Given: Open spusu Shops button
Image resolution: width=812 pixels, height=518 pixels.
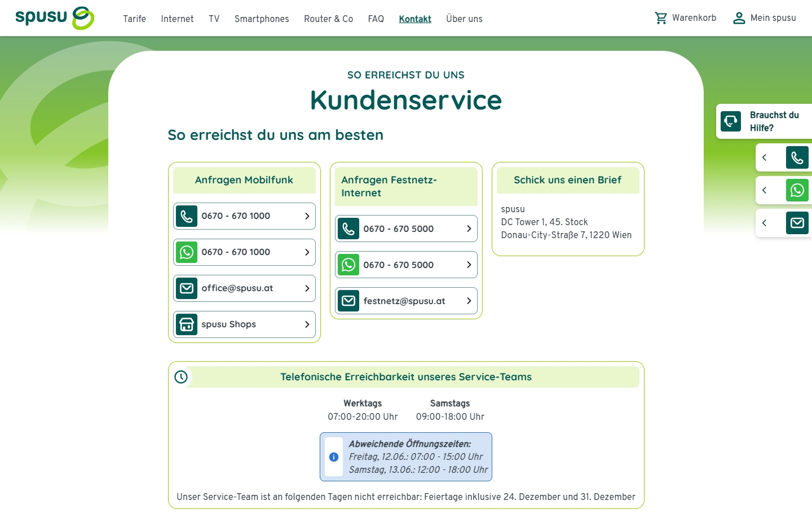Looking at the screenshot, I should pos(244,324).
